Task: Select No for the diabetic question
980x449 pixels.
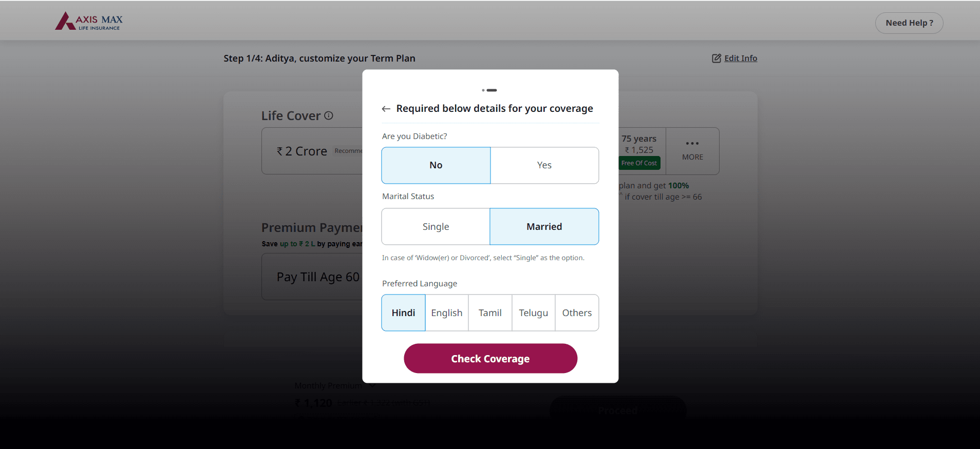Action: pyautogui.click(x=436, y=165)
